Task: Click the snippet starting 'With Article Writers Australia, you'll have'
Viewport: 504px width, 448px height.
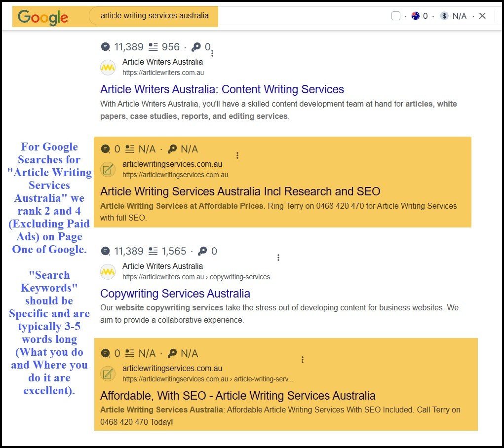Action: 278,110
